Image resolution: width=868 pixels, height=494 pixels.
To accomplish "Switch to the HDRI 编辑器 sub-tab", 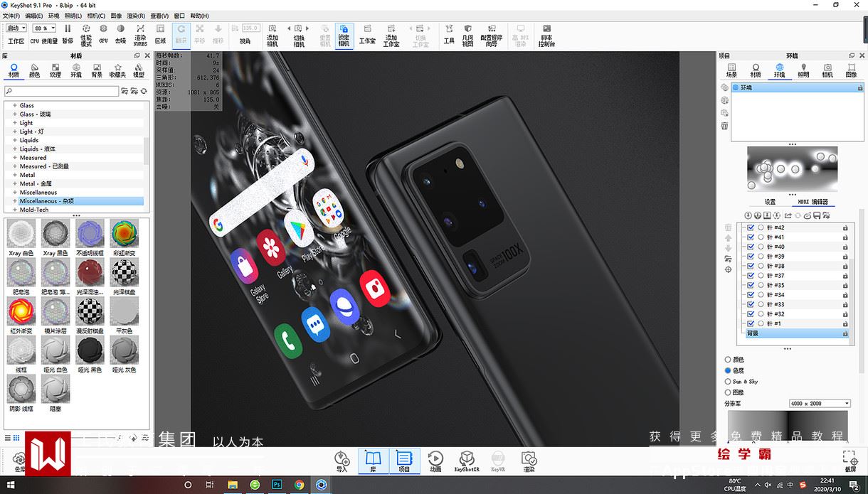I will (x=813, y=202).
